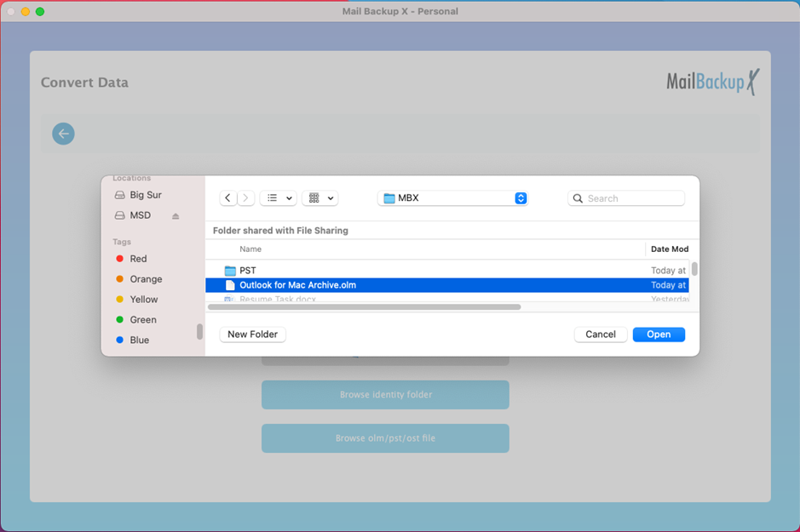This screenshot has height=532, width=800.
Task: Click Browse olm/pst/ost file button
Action: tap(385, 438)
